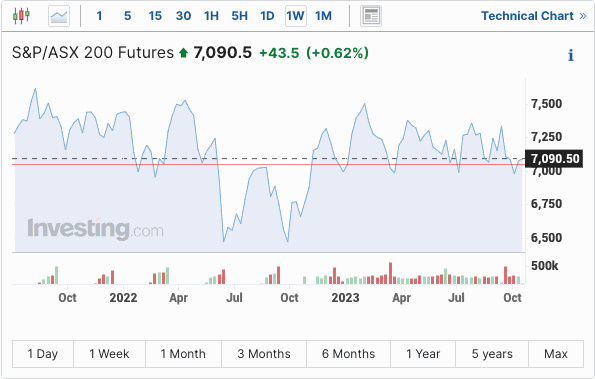The height and width of the screenshot is (379, 595).
Task: Select the 5 minute interval
Action: [127, 16]
